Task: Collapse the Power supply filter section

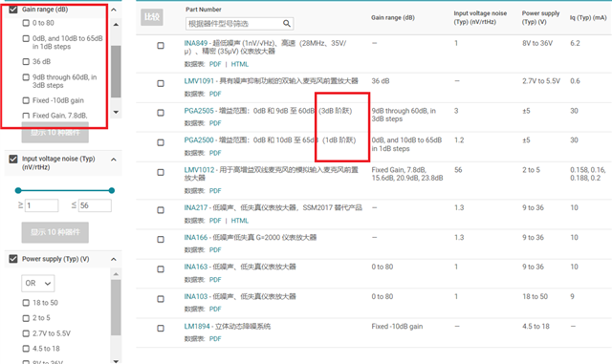Action: (x=114, y=259)
